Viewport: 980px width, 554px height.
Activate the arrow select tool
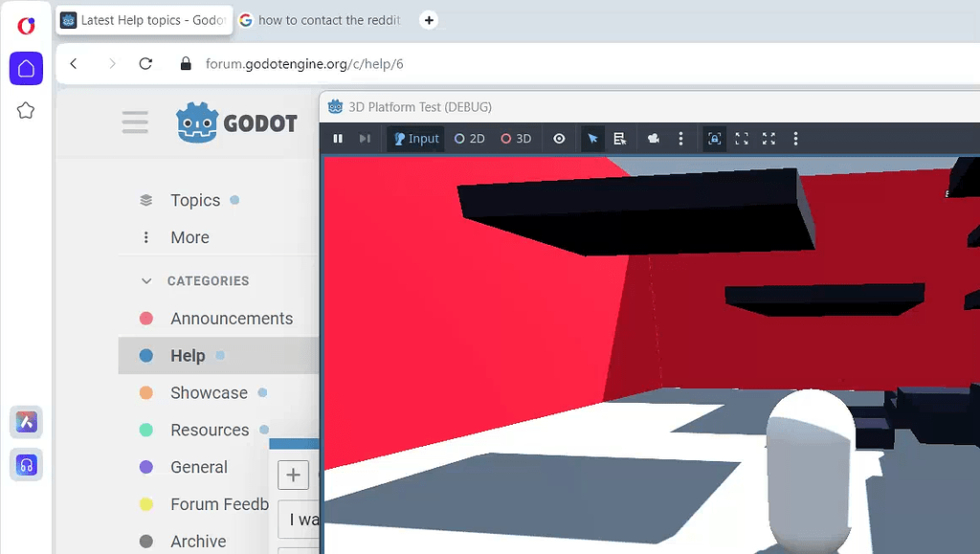pos(592,139)
